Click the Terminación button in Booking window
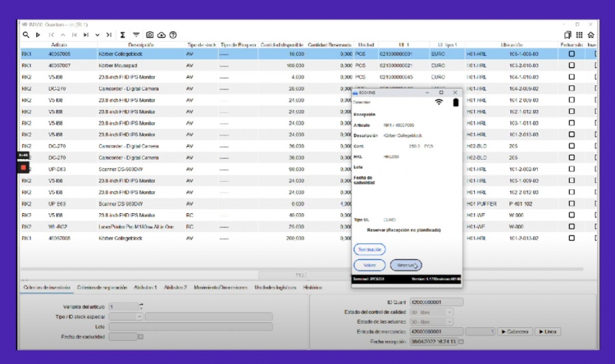615x364 pixels. (x=370, y=249)
